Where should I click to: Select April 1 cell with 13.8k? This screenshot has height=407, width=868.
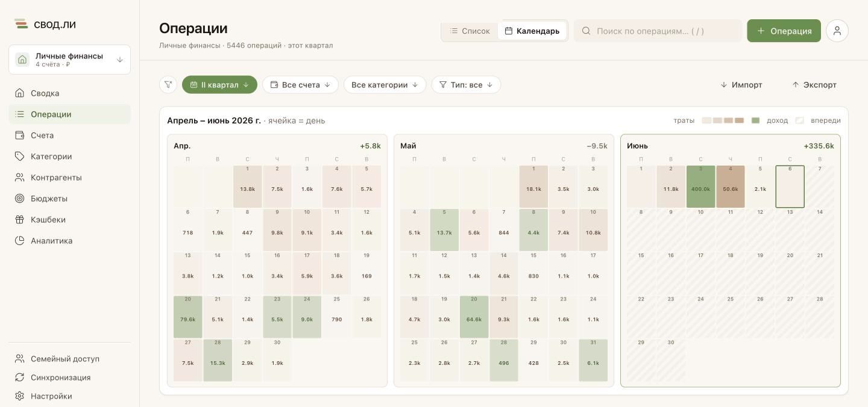pyautogui.click(x=247, y=187)
